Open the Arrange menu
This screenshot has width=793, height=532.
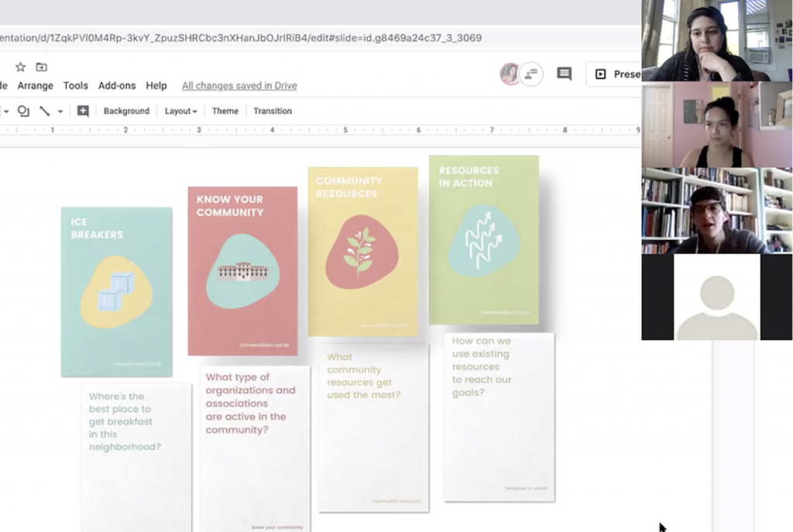(x=36, y=86)
